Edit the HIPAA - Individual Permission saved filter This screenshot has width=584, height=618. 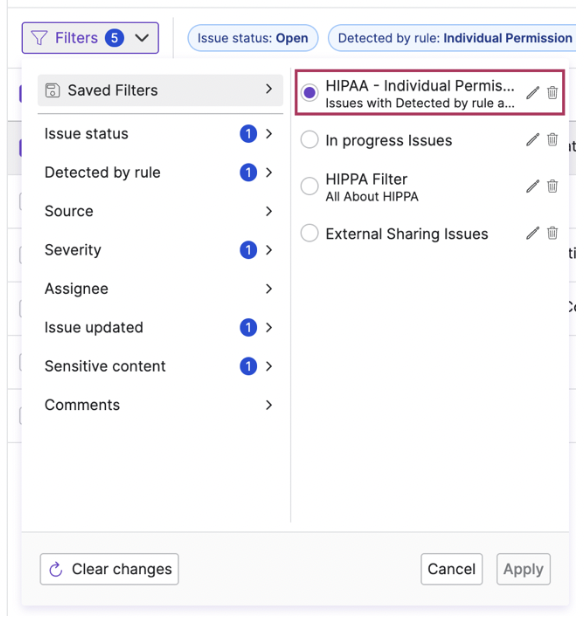coord(532,93)
